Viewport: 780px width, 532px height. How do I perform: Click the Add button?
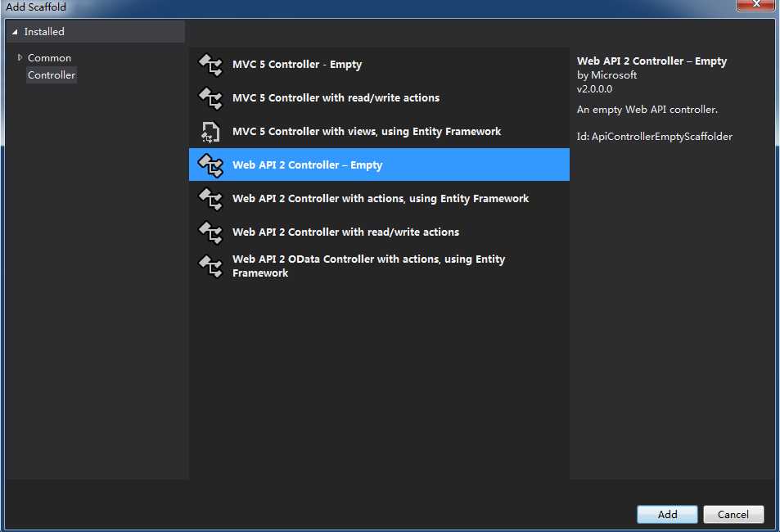pos(667,514)
